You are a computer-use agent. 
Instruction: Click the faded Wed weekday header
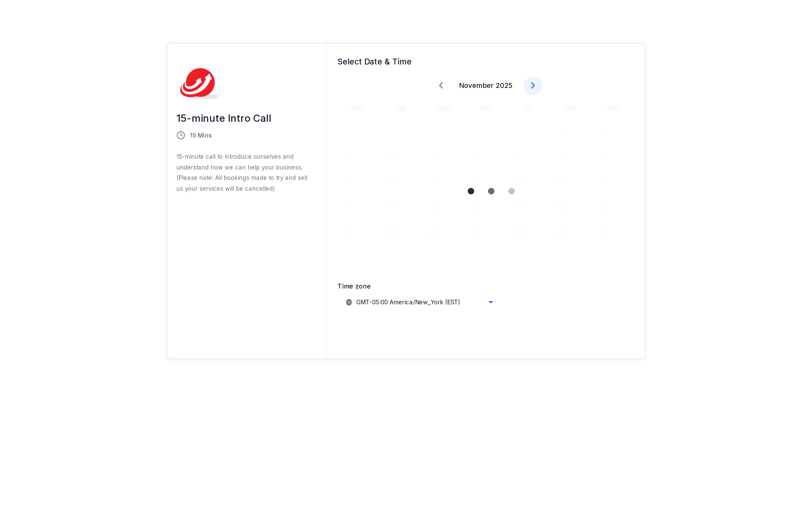pos(443,108)
